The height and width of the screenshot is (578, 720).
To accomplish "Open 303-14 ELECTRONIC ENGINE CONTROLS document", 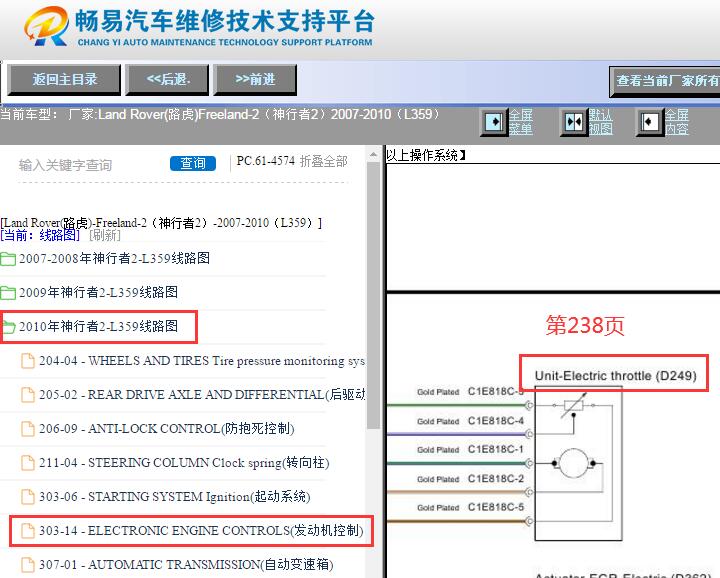I will point(201,531).
